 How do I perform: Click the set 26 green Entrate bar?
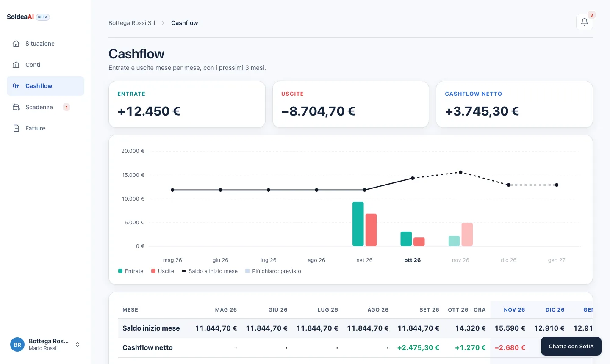(x=358, y=224)
